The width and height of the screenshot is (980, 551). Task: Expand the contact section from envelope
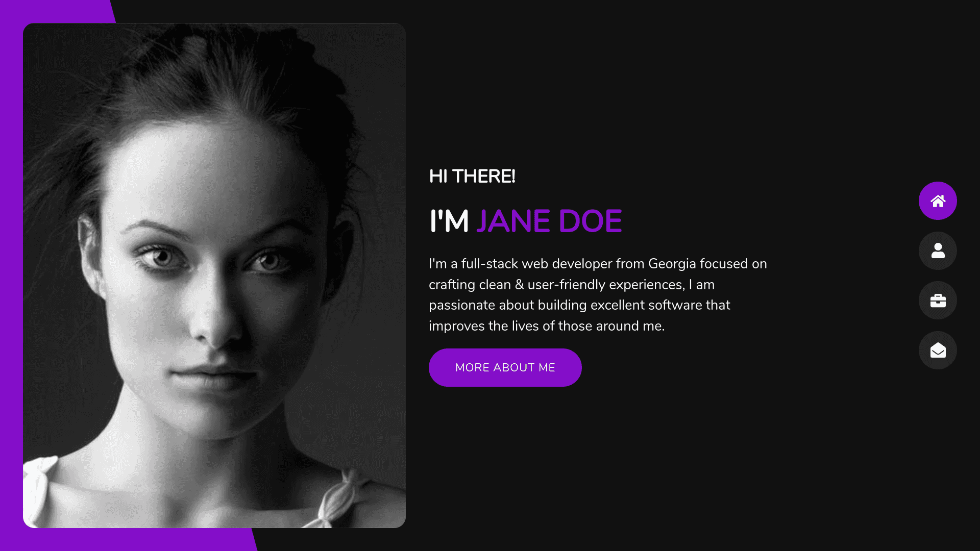(x=938, y=350)
